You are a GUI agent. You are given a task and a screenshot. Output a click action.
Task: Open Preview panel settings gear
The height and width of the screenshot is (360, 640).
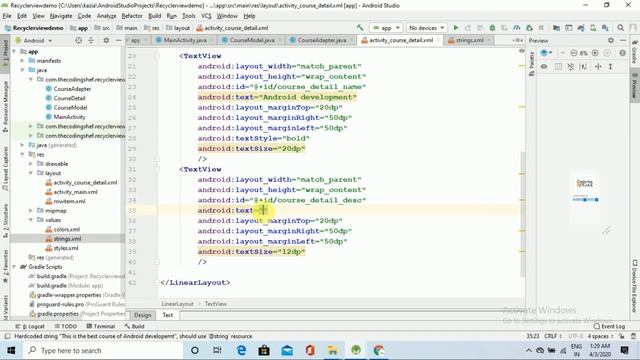[x=611, y=40]
